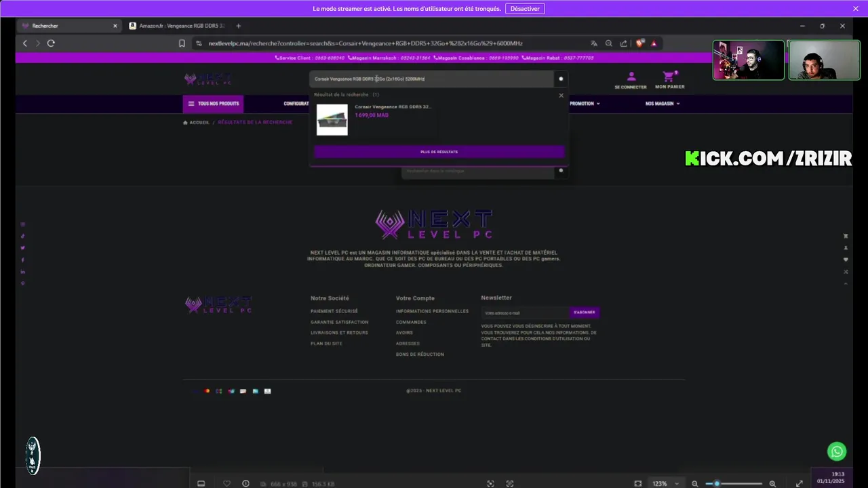Click the WhatsApp chat bubble

[837, 451]
